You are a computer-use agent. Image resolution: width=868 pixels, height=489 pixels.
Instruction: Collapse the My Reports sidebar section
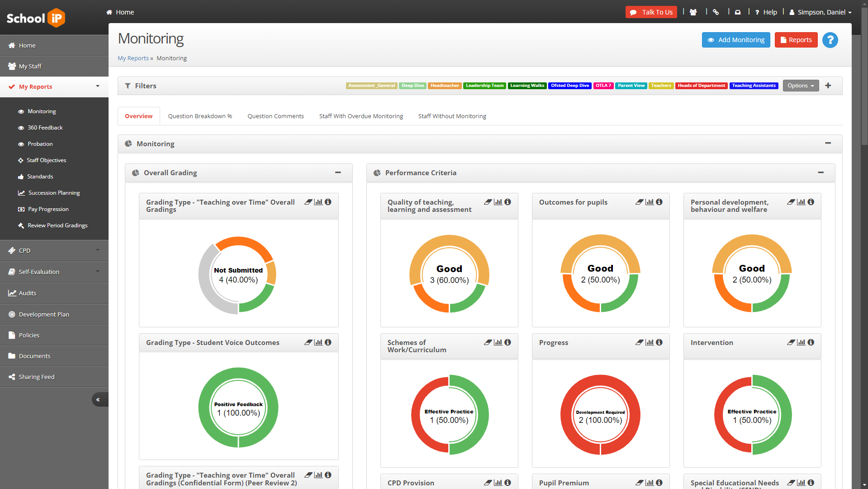click(98, 86)
